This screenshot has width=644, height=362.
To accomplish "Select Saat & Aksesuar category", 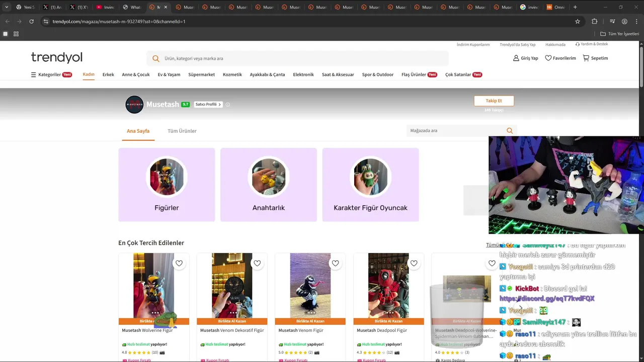I will pyautogui.click(x=338, y=74).
